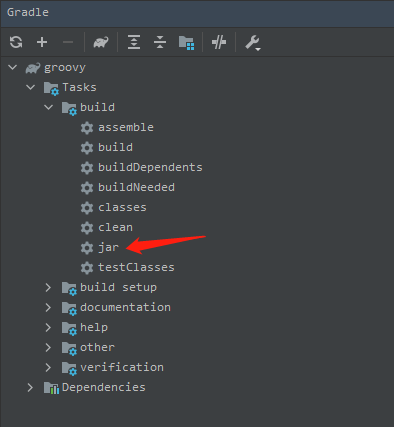Collapse the Tasks folder chevron

(31, 88)
